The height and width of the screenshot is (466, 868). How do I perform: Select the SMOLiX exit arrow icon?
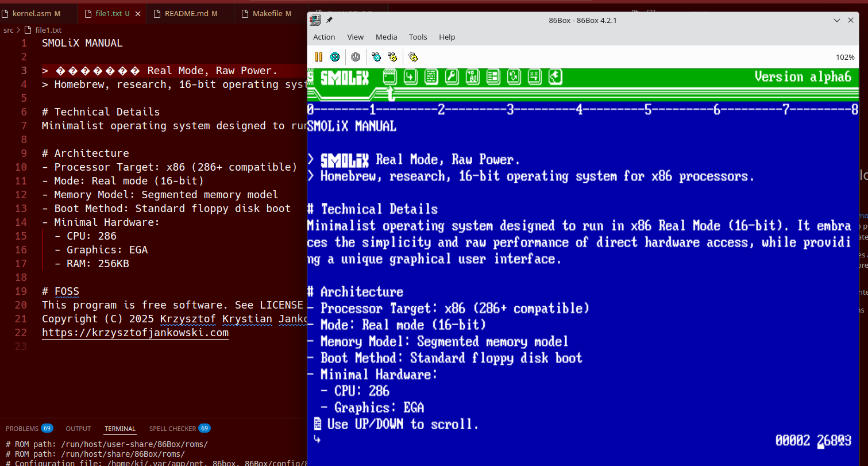(x=555, y=76)
